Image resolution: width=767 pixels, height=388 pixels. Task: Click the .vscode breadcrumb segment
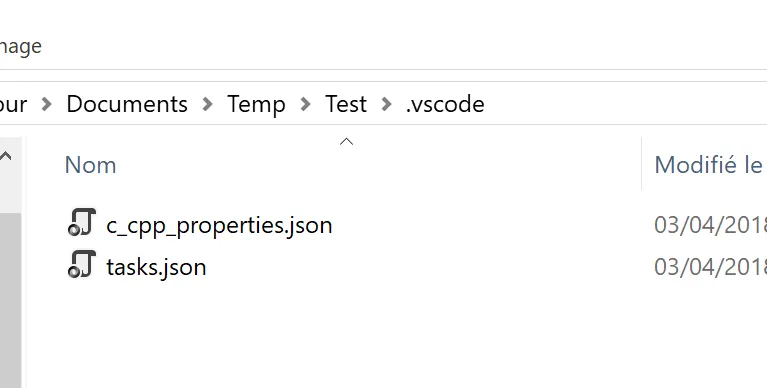point(445,104)
